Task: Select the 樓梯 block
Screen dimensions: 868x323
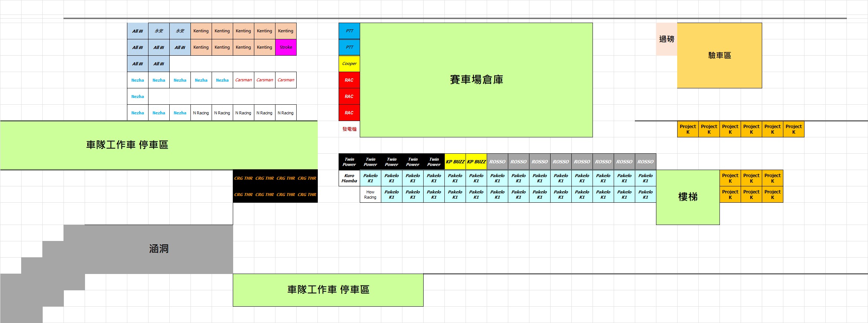Action: pyautogui.click(x=688, y=197)
